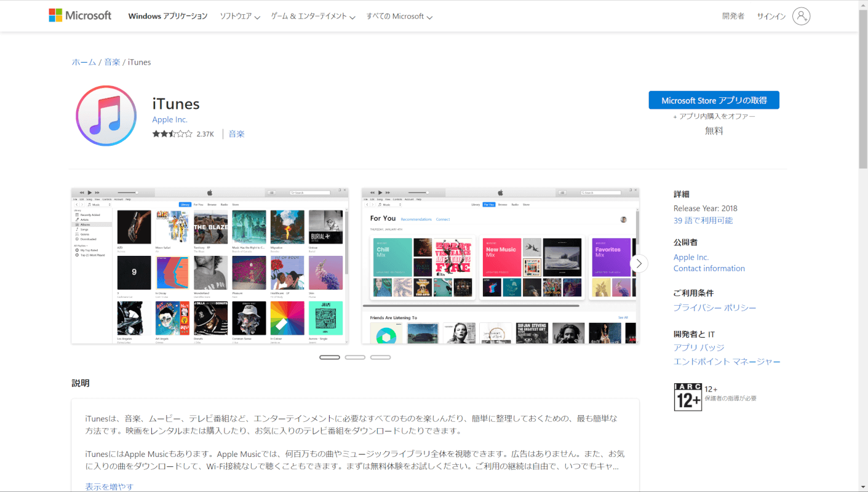Click Microsoft Store アプリの取得 button
868x492 pixels.
[x=714, y=100]
